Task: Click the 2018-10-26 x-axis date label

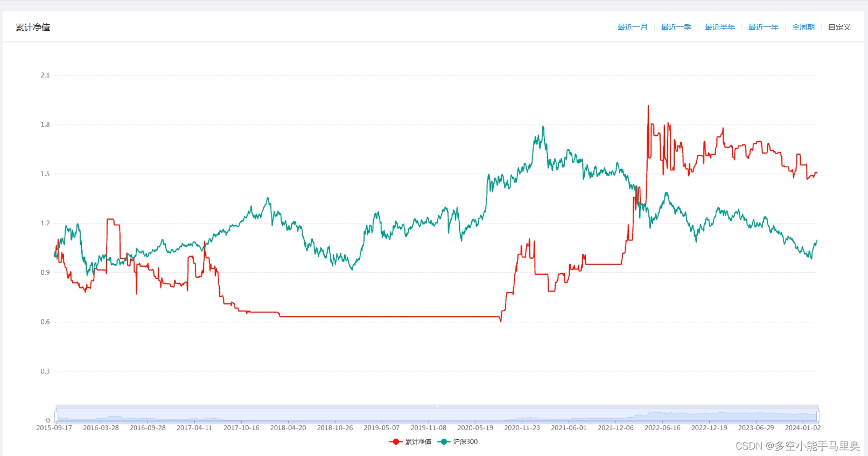Action: coord(335,427)
